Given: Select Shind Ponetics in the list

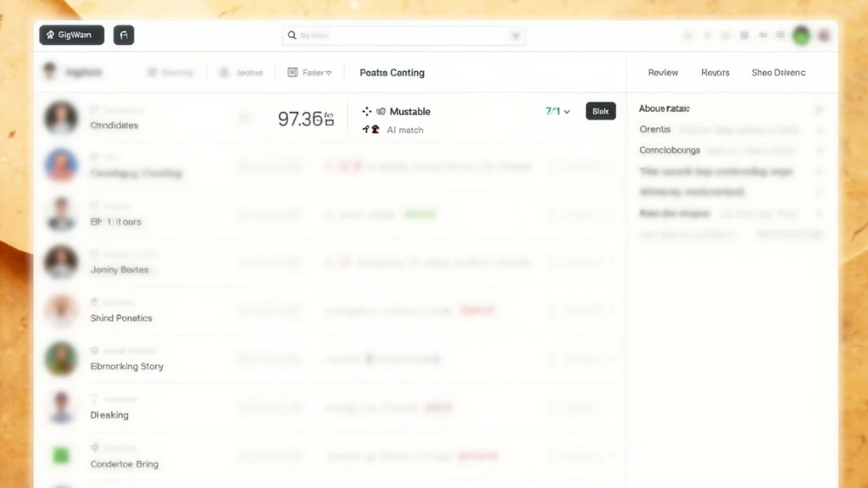Looking at the screenshot, I should [x=121, y=319].
